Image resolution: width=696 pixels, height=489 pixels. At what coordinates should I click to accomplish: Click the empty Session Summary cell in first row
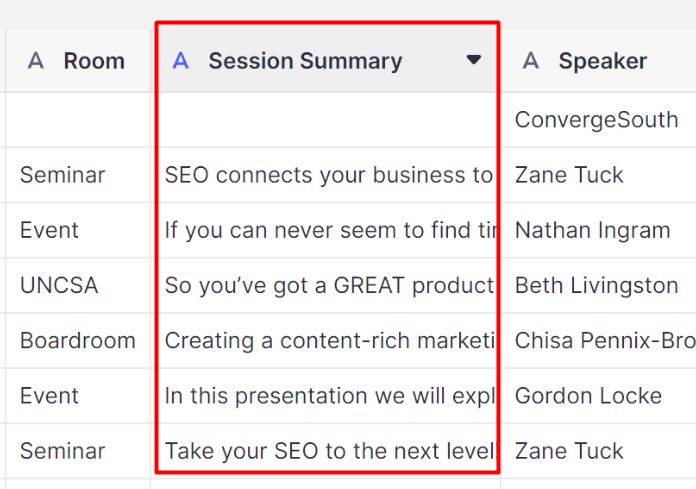point(328,120)
